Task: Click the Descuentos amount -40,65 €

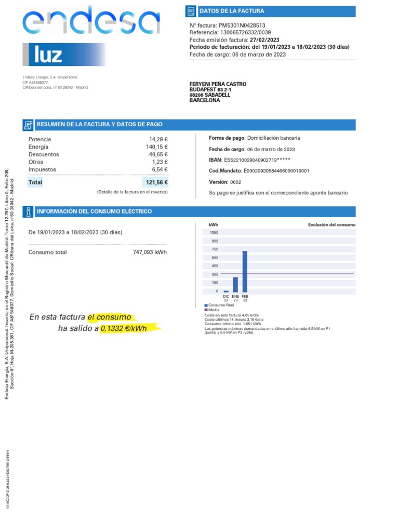Action: coord(157,154)
